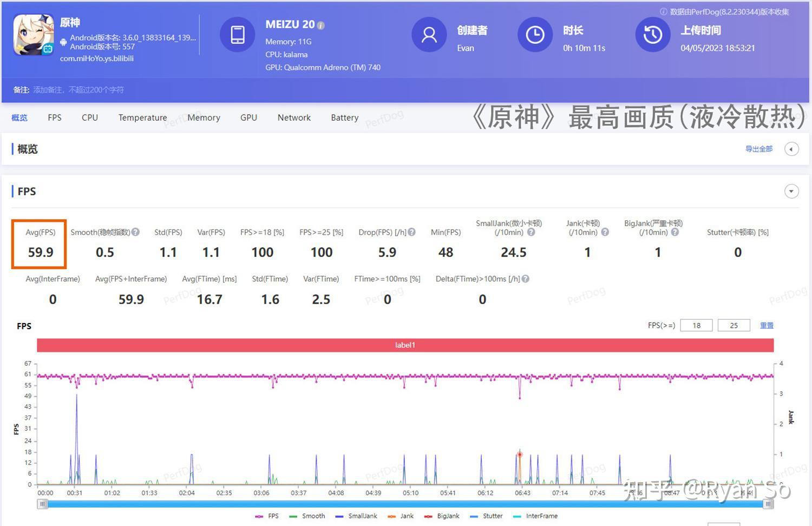Click help icon next to Delta(FTime)>100ms

click(x=526, y=279)
